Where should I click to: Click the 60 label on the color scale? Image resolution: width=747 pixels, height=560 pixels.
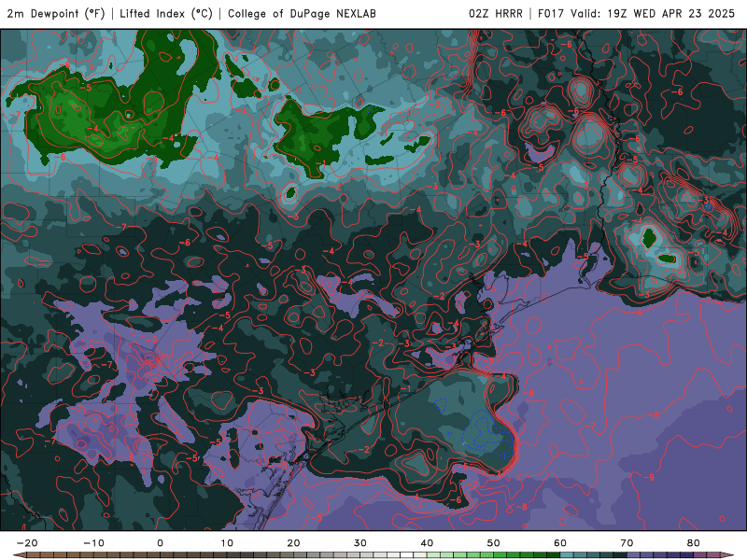coord(560,543)
